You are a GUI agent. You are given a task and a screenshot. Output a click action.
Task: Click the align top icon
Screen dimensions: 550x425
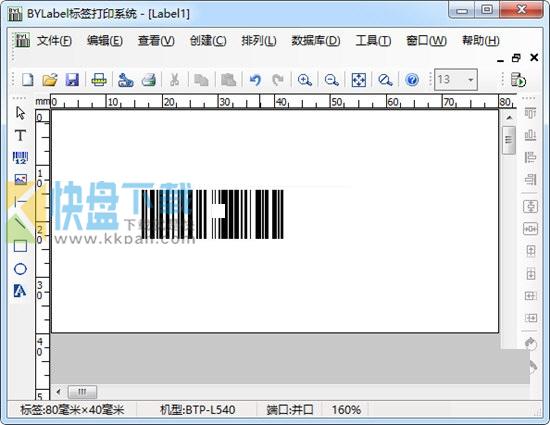[x=530, y=113]
